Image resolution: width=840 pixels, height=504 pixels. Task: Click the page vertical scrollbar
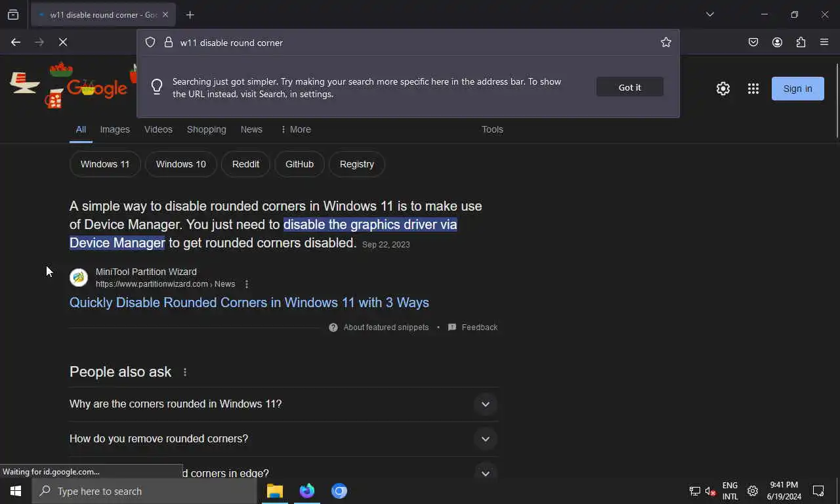point(837,100)
